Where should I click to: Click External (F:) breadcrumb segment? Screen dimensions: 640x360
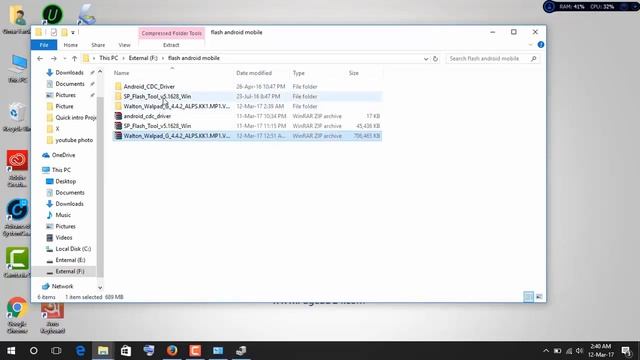point(143,58)
